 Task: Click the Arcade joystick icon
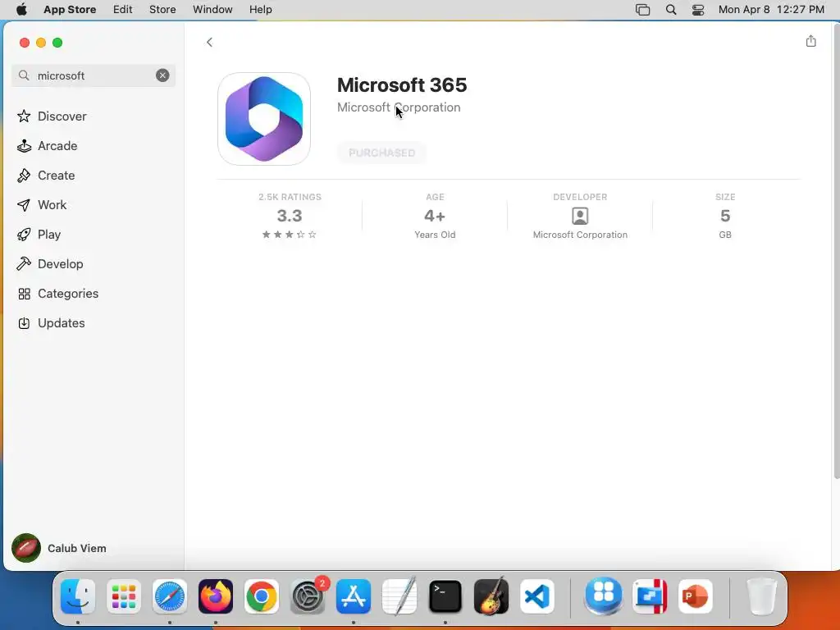[24, 146]
